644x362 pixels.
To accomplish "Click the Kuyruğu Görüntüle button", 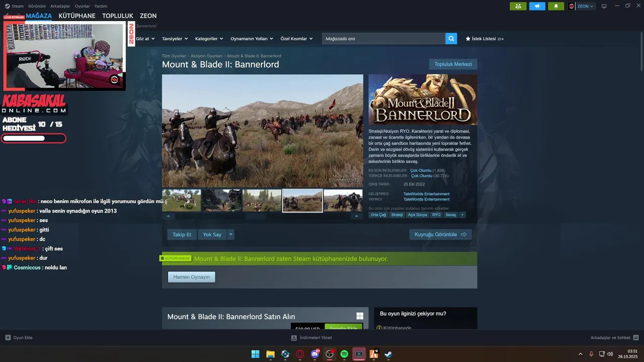I will pos(441,234).
